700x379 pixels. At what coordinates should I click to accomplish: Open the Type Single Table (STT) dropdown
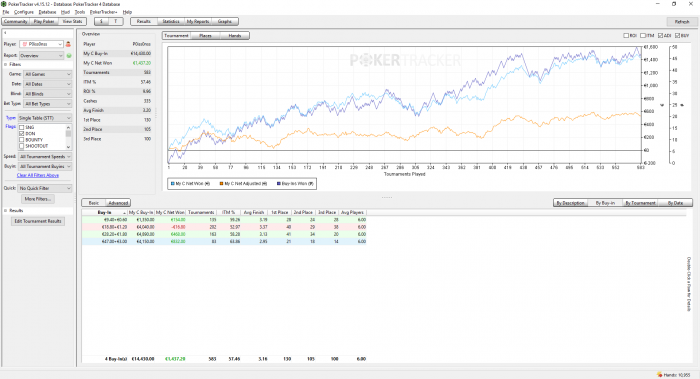click(x=45, y=118)
